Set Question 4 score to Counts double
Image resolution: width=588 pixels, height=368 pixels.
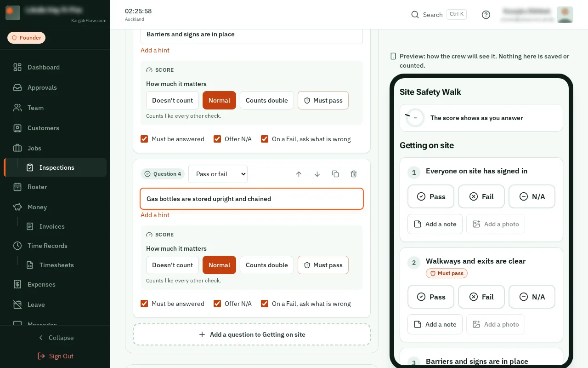click(x=267, y=265)
